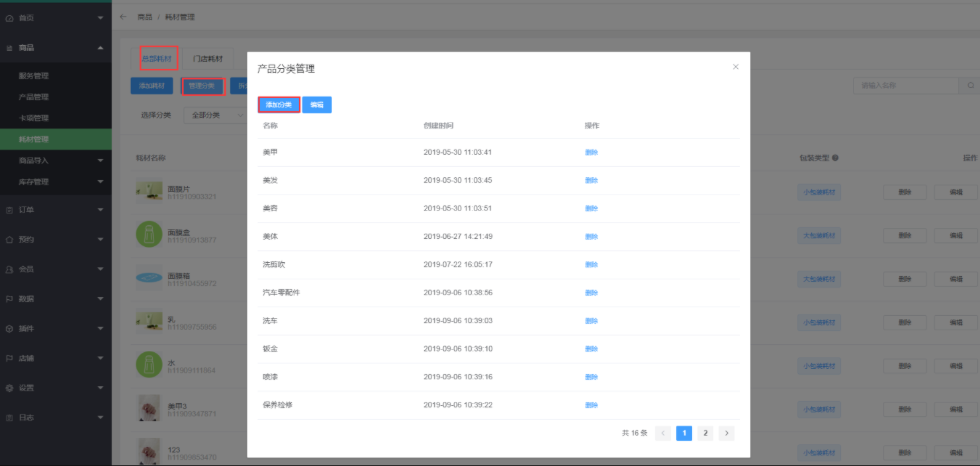Close the 产品分类管理 dialog
This screenshot has width=980, height=466.
pyautogui.click(x=735, y=67)
